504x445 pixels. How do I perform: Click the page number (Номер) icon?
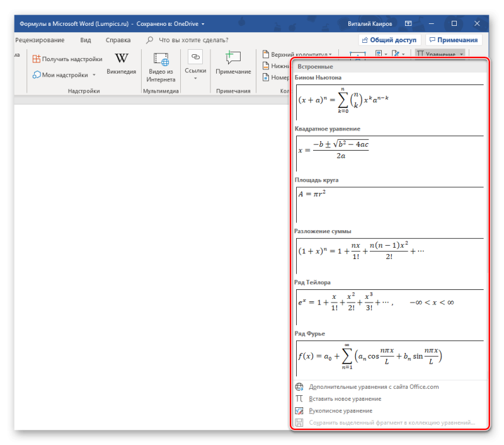[x=265, y=77]
